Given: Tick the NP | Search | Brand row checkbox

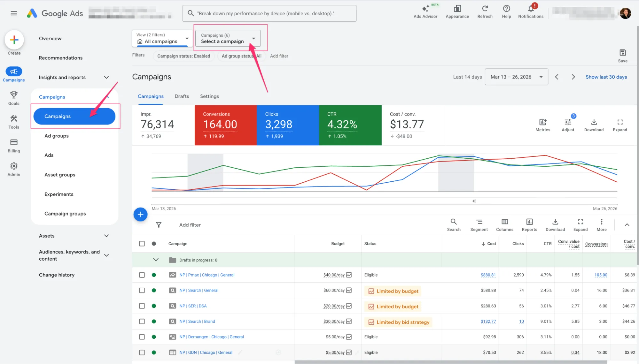Looking at the screenshot, I should point(142,322).
